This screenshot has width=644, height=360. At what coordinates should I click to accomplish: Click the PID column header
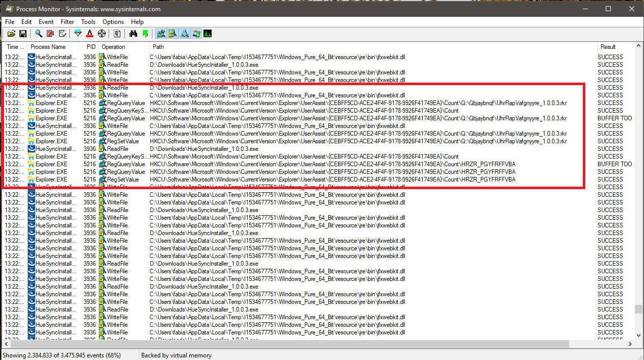(89, 47)
